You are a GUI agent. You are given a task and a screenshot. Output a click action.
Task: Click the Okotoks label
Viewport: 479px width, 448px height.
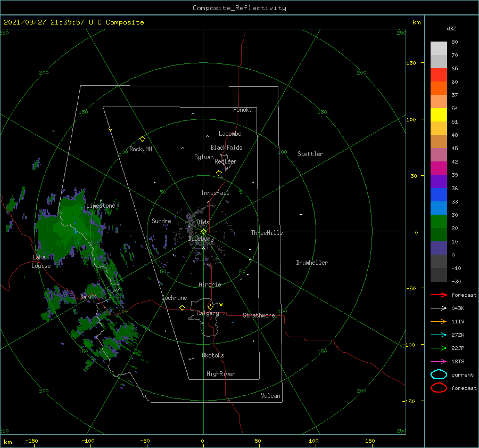pos(213,355)
